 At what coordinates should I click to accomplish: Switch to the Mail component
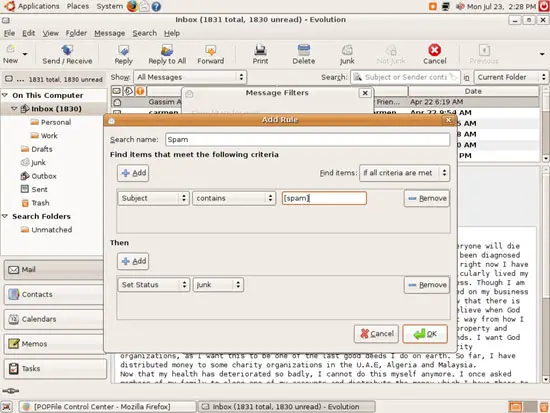(54, 269)
